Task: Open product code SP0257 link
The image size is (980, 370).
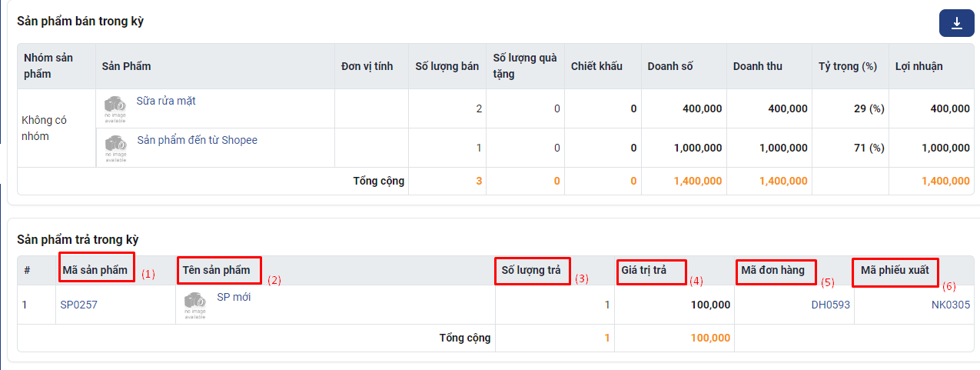Action: click(78, 305)
